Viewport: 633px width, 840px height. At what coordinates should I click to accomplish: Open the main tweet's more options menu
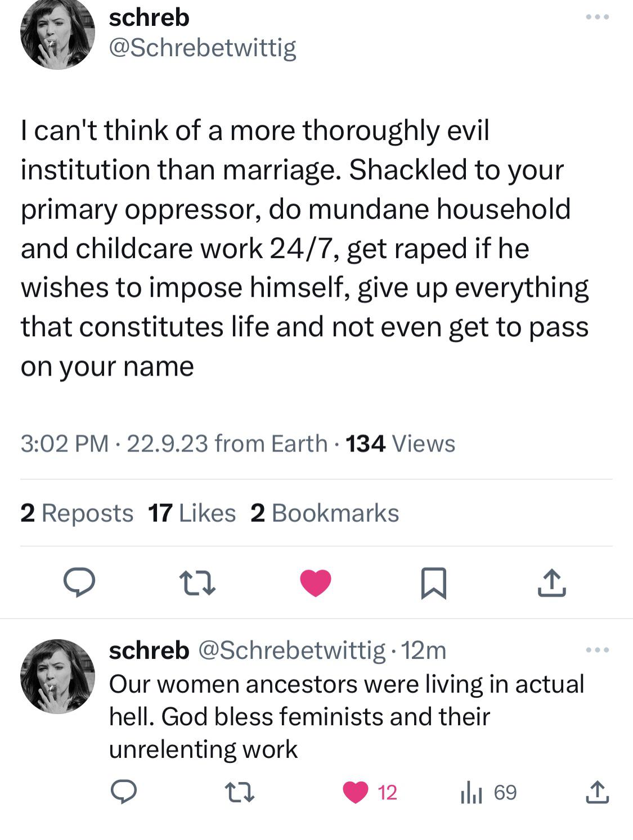[x=596, y=17]
